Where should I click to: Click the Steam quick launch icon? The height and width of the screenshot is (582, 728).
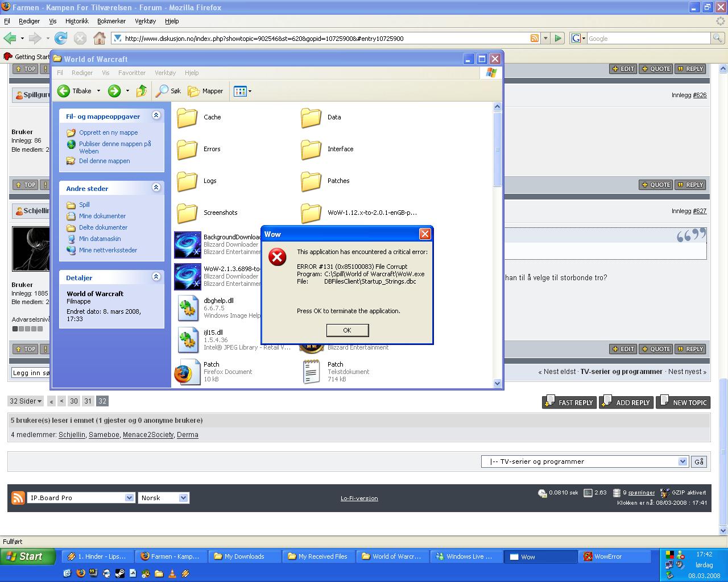point(120,573)
